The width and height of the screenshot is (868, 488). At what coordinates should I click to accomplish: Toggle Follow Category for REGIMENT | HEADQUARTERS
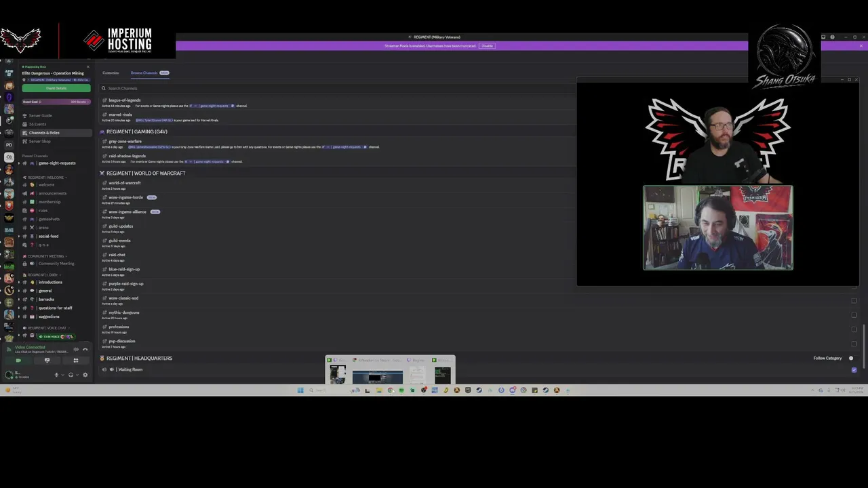(851, 358)
